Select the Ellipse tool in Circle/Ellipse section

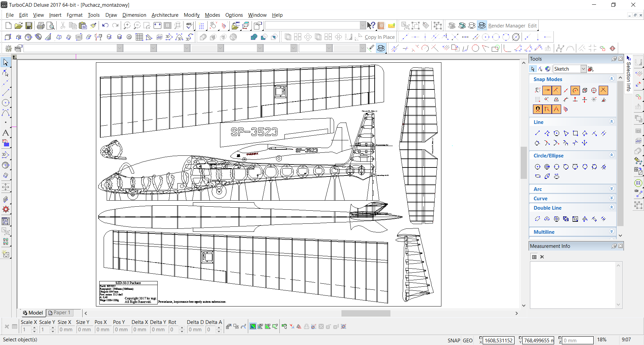tap(538, 176)
